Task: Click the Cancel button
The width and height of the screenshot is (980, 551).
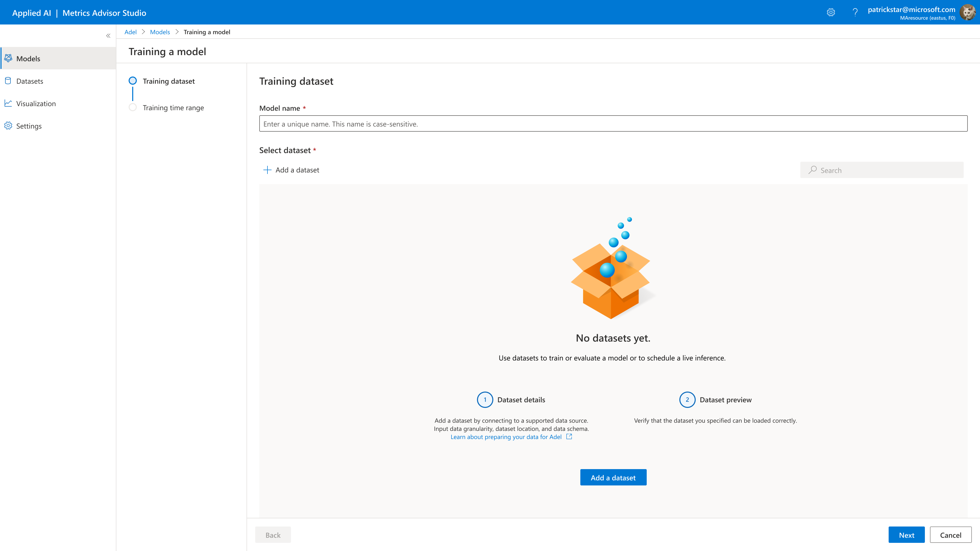Action: 950,535
